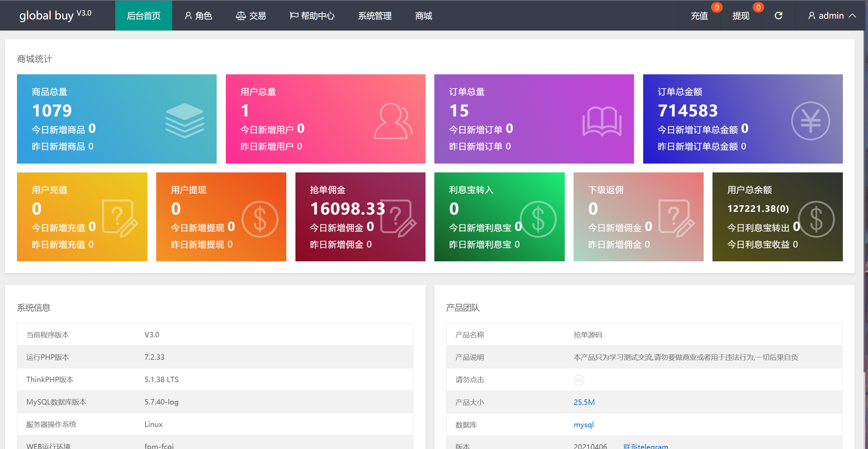Go to the 商城 menu item
The width and height of the screenshot is (868, 449).
[x=423, y=16]
